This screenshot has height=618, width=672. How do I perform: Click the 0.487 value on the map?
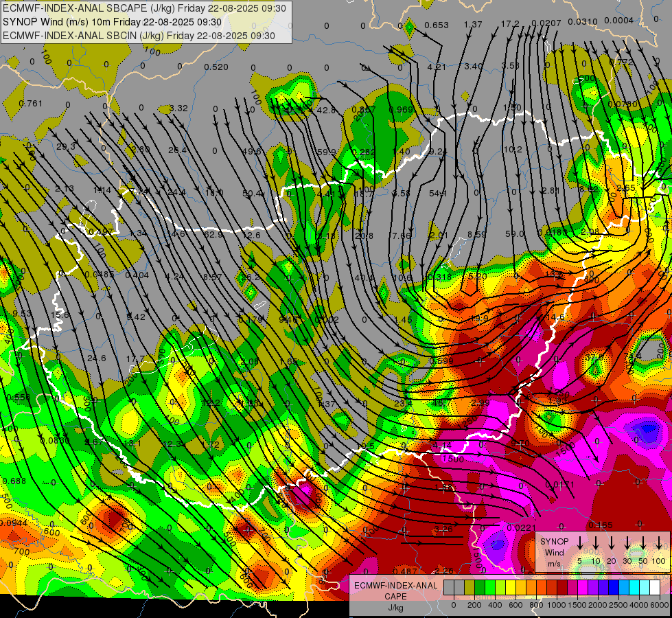click(x=405, y=571)
